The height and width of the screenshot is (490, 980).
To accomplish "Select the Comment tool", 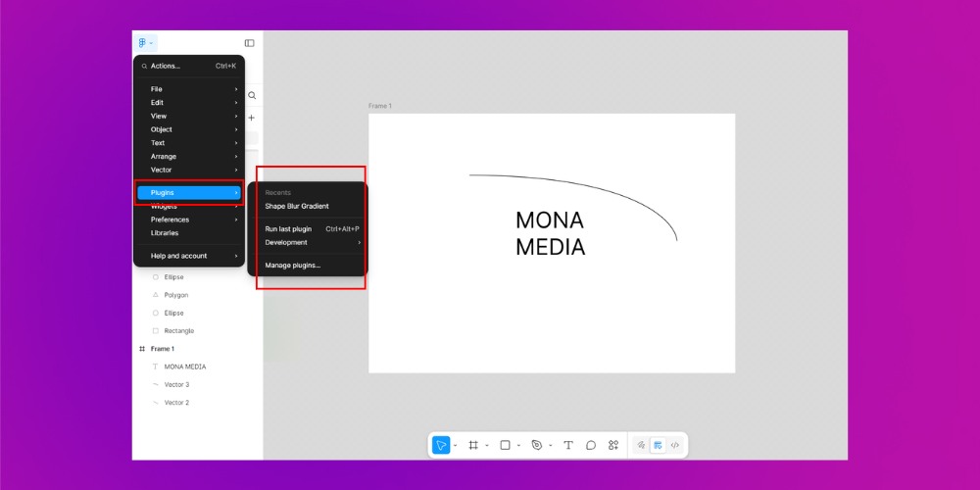I will 591,445.
